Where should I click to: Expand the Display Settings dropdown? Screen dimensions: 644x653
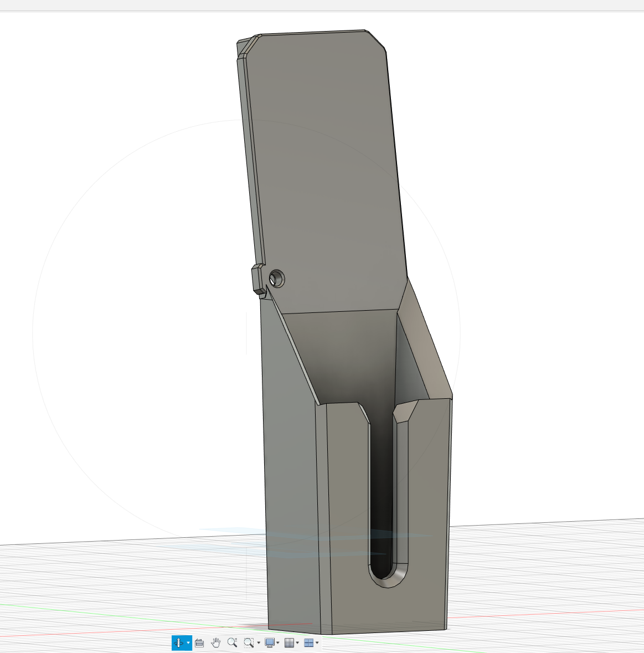point(277,643)
